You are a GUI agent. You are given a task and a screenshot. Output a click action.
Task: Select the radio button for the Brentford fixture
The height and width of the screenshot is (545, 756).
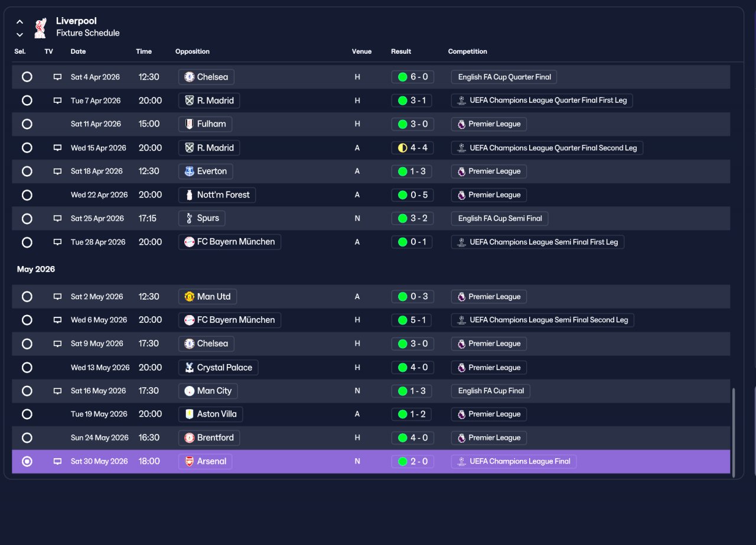(27, 438)
